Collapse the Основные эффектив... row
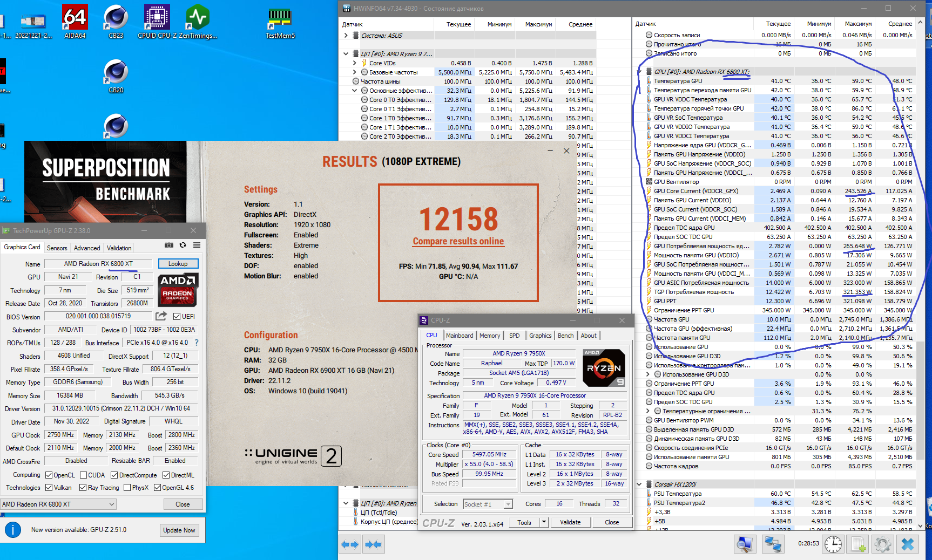 [355, 91]
